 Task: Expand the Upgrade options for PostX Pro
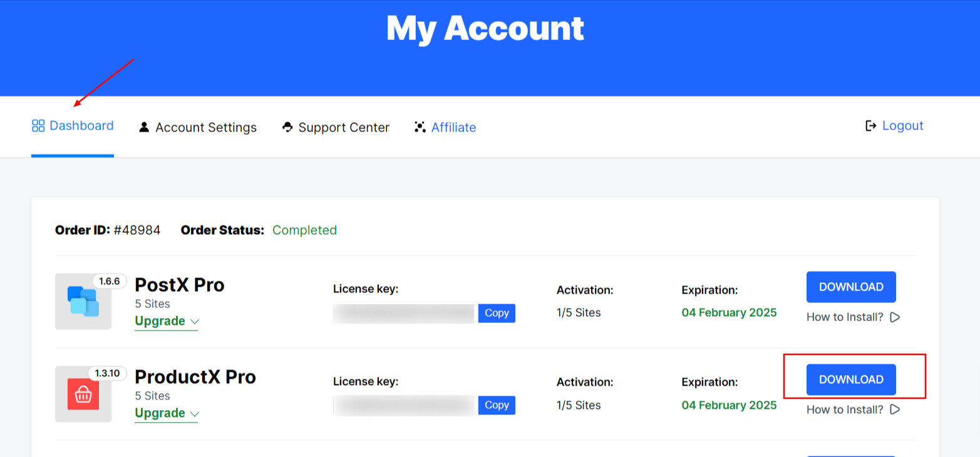[166, 321]
